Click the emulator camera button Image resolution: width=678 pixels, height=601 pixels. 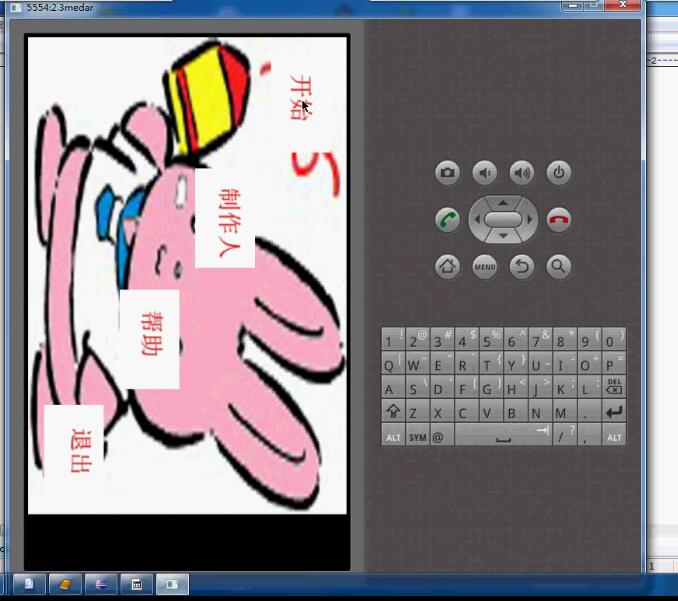pyautogui.click(x=447, y=173)
